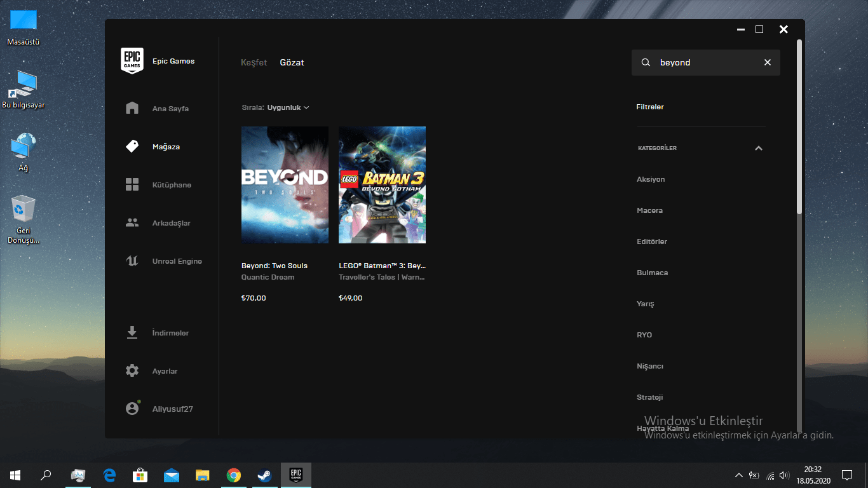This screenshot has height=488, width=868.
Task: Open the Ayarlar gear icon
Action: (132, 370)
